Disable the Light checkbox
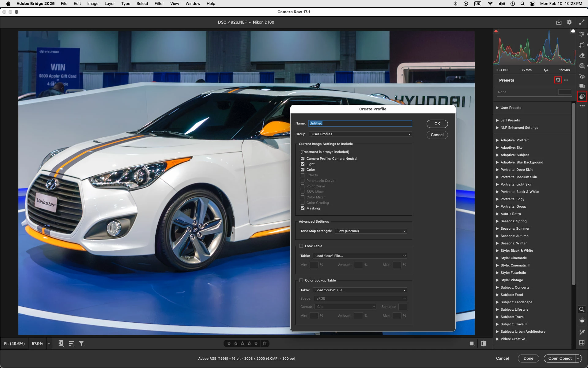Viewport: 588px width, 368px height. pos(303,164)
